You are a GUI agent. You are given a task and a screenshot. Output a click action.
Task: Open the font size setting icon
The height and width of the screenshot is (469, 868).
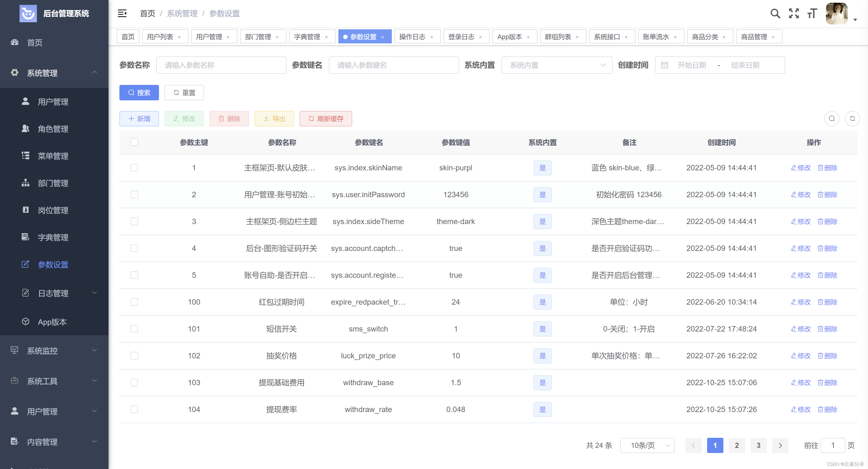pyautogui.click(x=812, y=14)
